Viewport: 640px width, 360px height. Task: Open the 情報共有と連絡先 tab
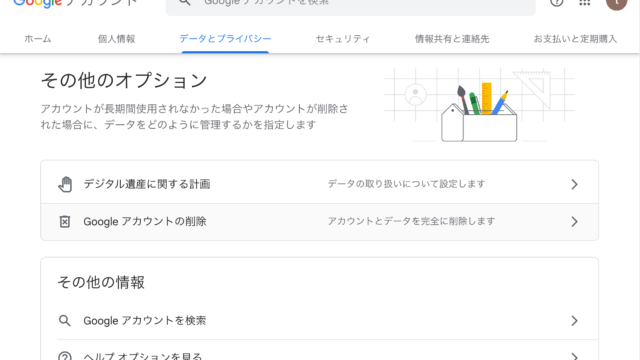coord(452,39)
